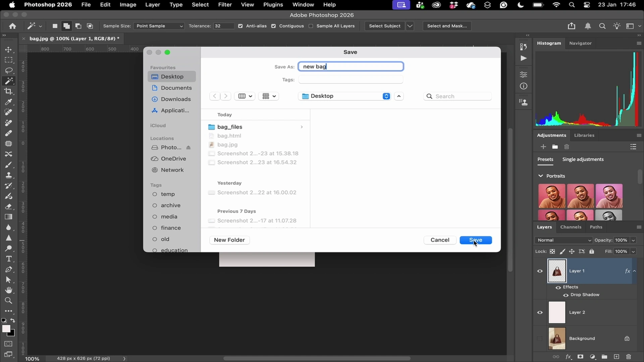Switch to the Channels tab
This screenshot has height=362, width=644.
tap(571, 227)
